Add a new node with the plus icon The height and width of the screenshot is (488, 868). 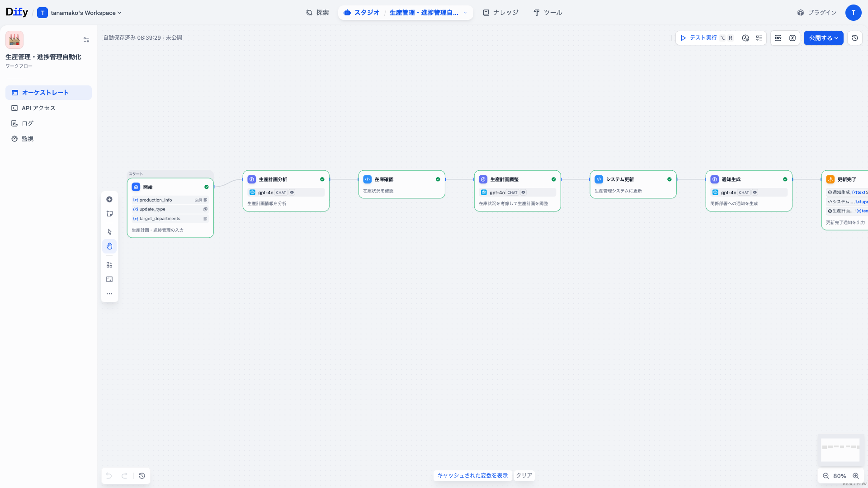click(x=109, y=199)
